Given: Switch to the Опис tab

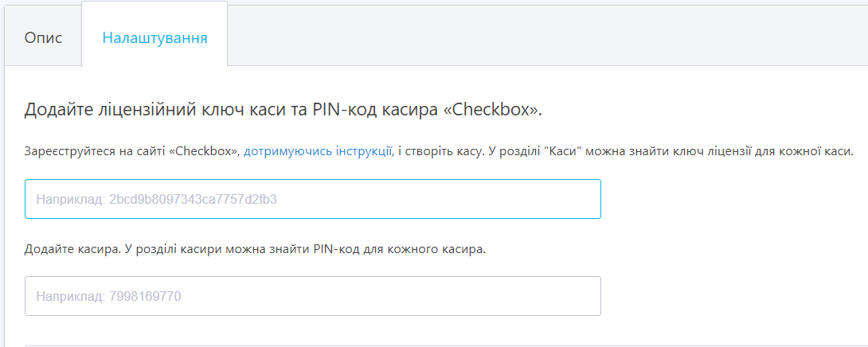Looking at the screenshot, I should click(x=43, y=38).
